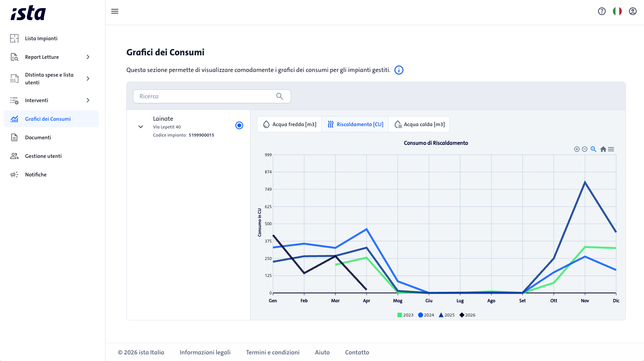Switch to the Acqua calda [m3] tab

click(x=419, y=124)
